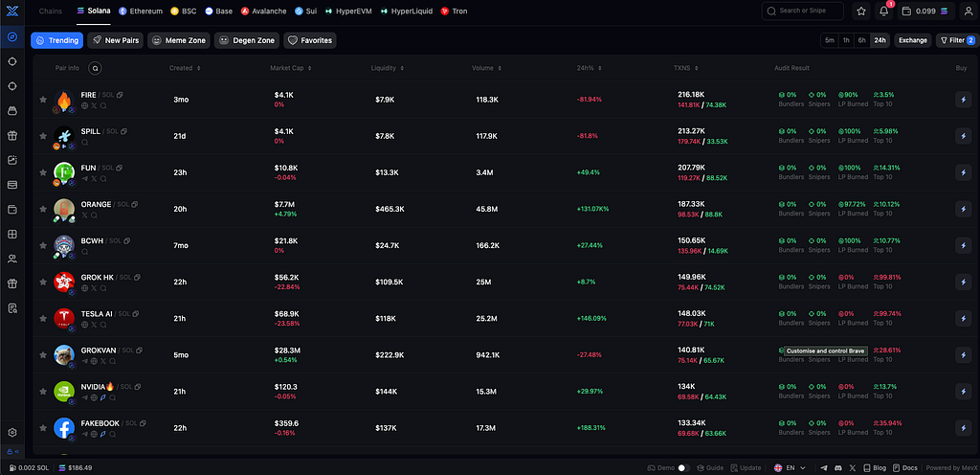Viewport: 980px width, 475px height.
Task: Open Telegram icon in footer
Action: pyautogui.click(x=823, y=467)
